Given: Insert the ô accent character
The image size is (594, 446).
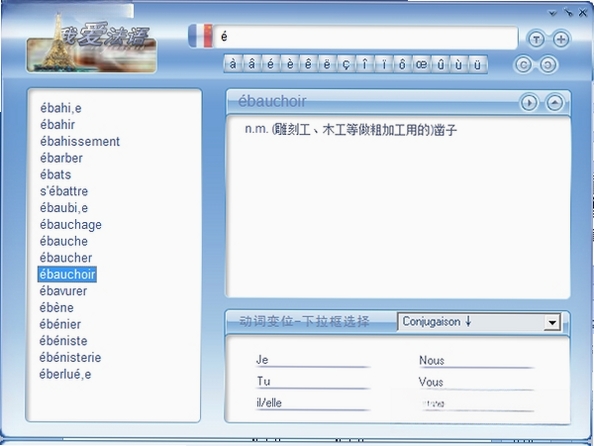Looking at the screenshot, I should click(402, 64).
